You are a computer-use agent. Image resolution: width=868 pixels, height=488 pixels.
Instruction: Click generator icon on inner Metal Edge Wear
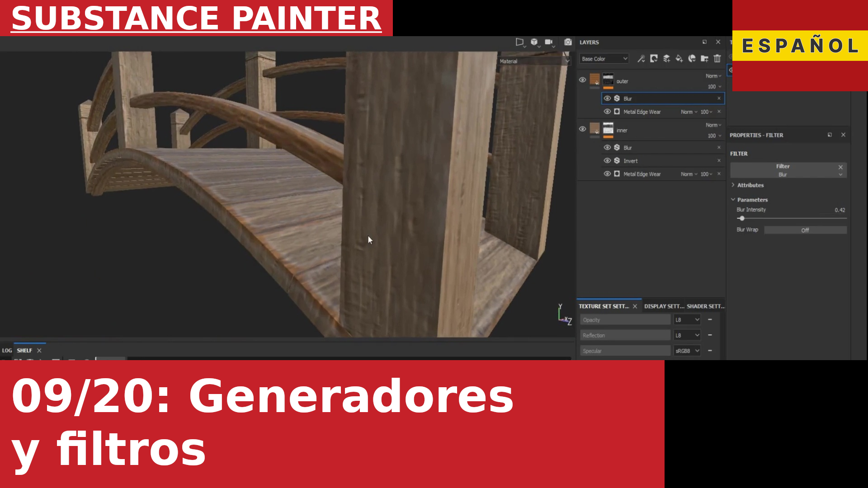[x=617, y=174]
